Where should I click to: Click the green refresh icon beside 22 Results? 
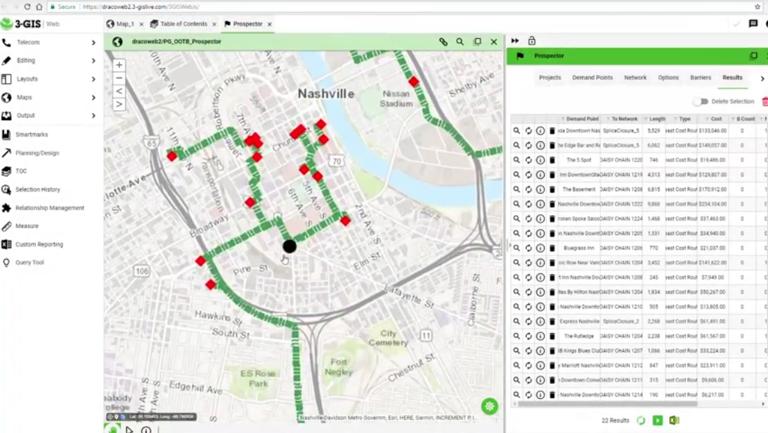click(641, 420)
